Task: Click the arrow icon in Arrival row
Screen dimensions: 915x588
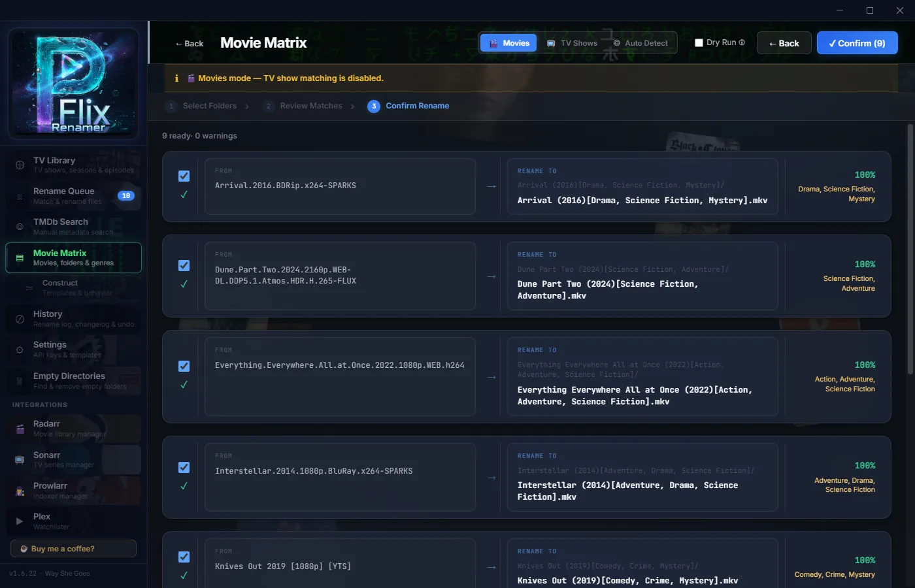Action: [x=491, y=187]
